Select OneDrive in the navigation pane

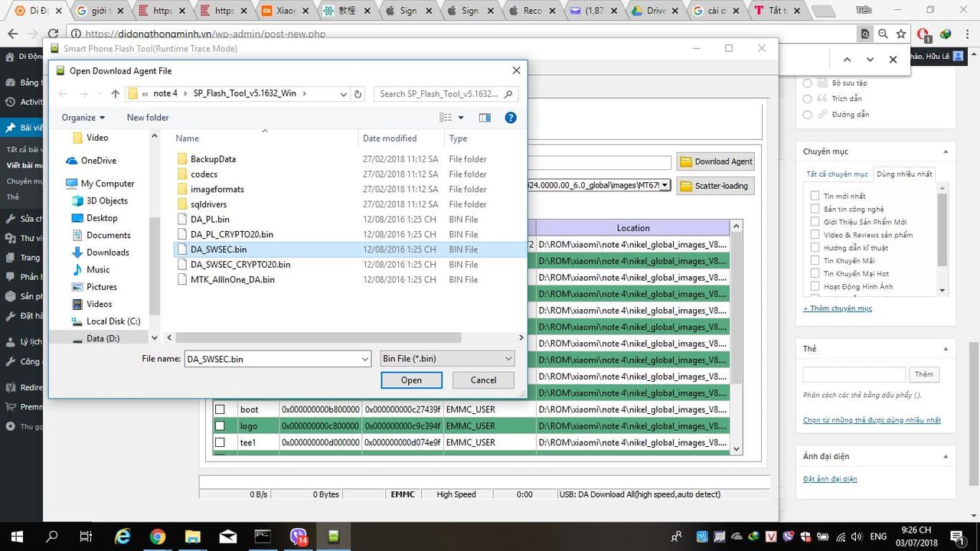(98, 161)
